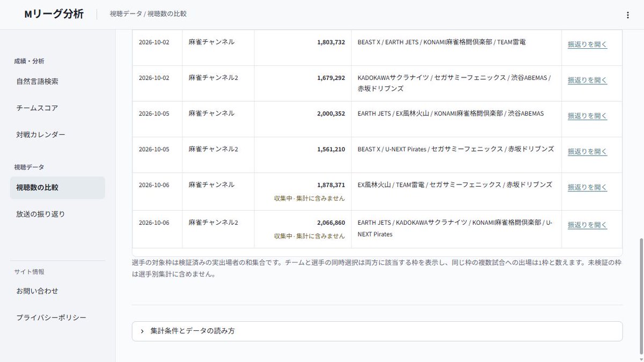
Task: Expand 集計条件とデータの読み方 section
Action: click(x=377, y=331)
